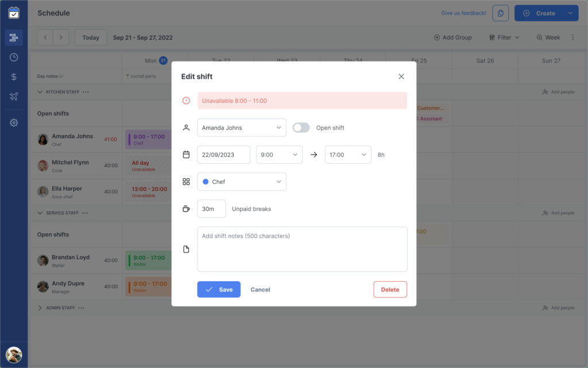Click the shift notes text area
The image size is (588, 368).
click(303, 248)
